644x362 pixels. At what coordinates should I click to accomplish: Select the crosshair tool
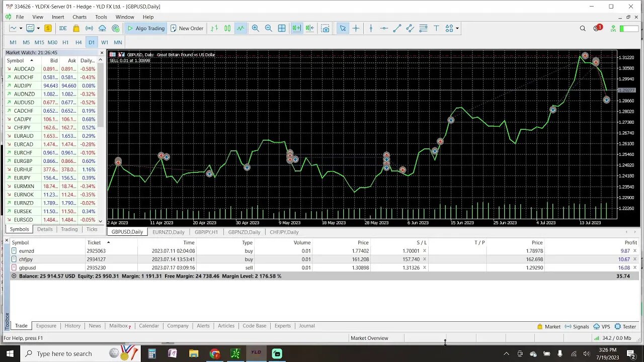(x=356, y=28)
